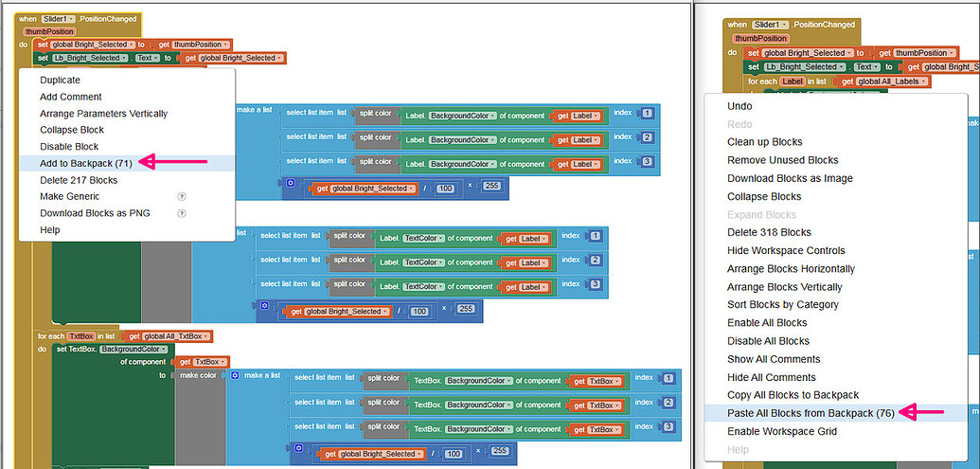Open the global Bright_Selected dropdown in left set block
This screenshot has height=469, width=980.
(x=93, y=45)
